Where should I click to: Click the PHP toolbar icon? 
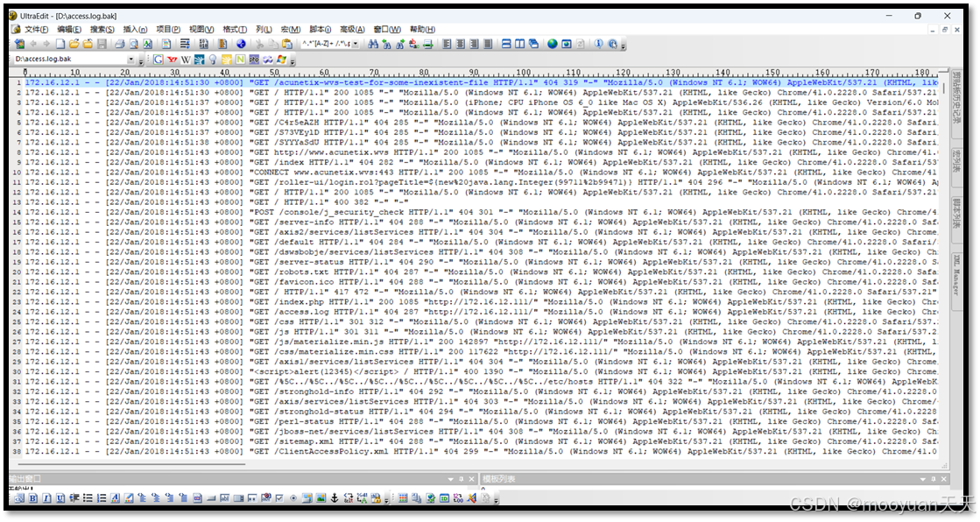click(x=254, y=60)
